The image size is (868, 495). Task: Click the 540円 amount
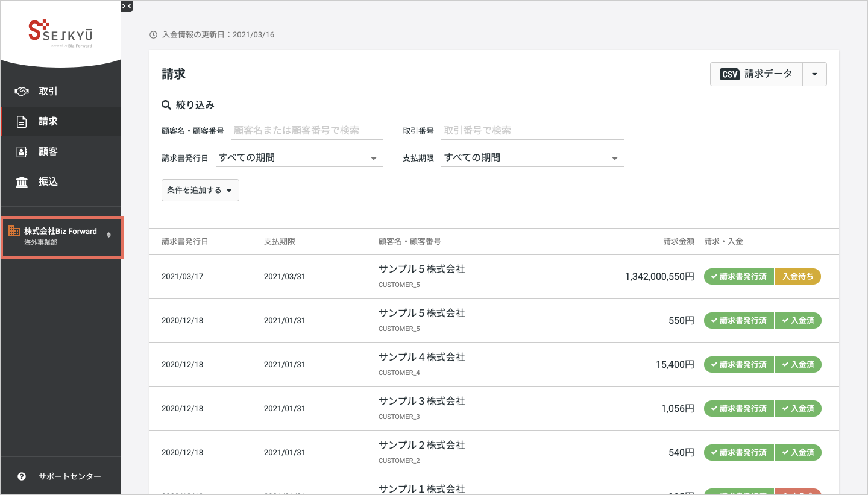coord(682,453)
